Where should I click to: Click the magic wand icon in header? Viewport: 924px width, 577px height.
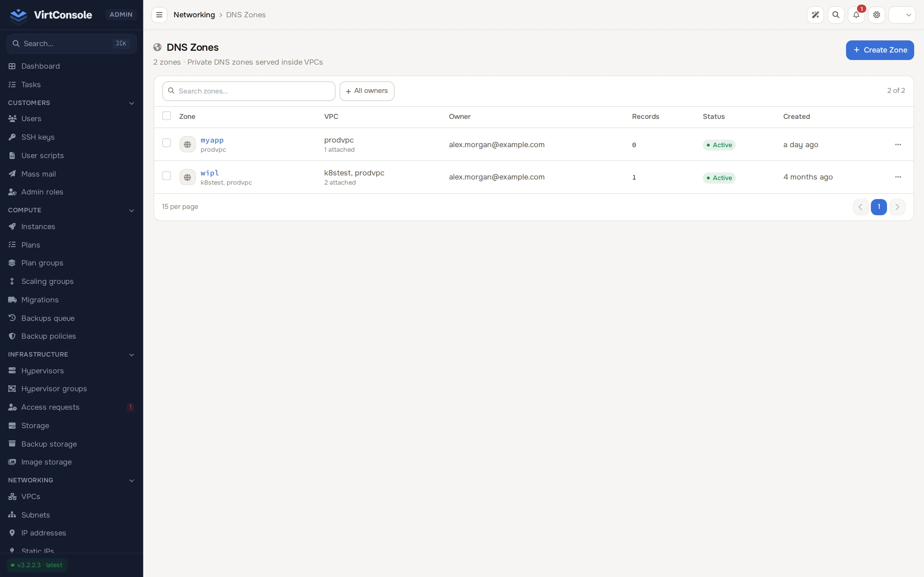(x=815, y=15)
